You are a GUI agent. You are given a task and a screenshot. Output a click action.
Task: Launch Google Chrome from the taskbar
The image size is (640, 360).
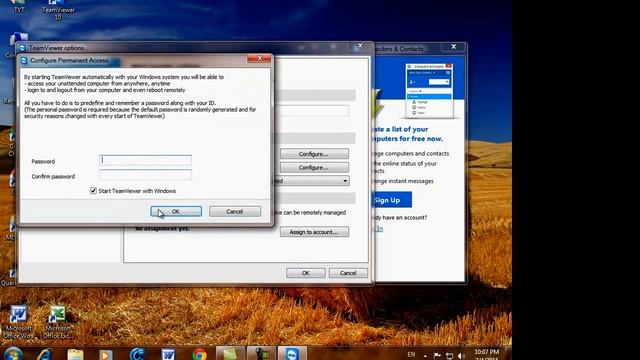(x=199, y=354)
